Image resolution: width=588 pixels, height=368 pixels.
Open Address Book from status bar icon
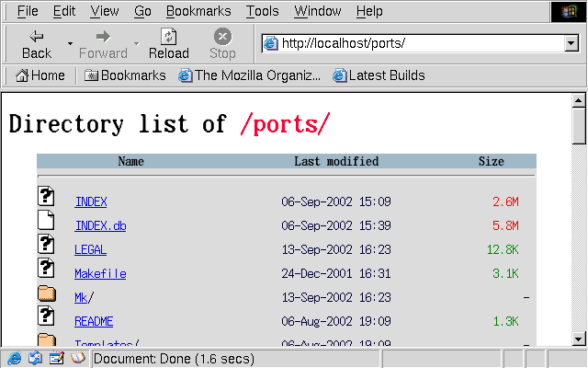point(77,358)
